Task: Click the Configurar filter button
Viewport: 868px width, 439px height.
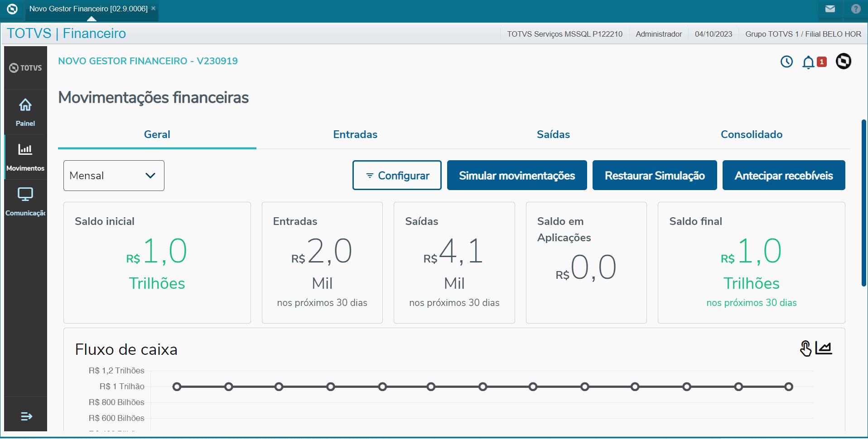Action: tap(397, 175)
